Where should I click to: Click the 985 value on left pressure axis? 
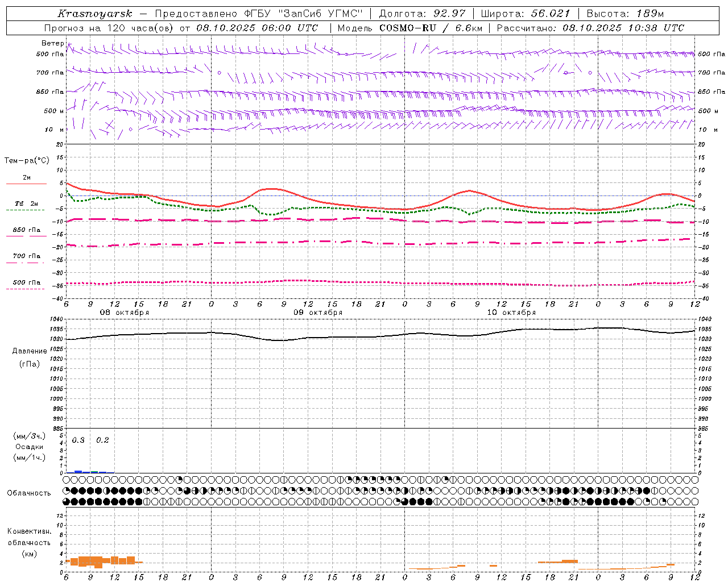coord(59,428)
